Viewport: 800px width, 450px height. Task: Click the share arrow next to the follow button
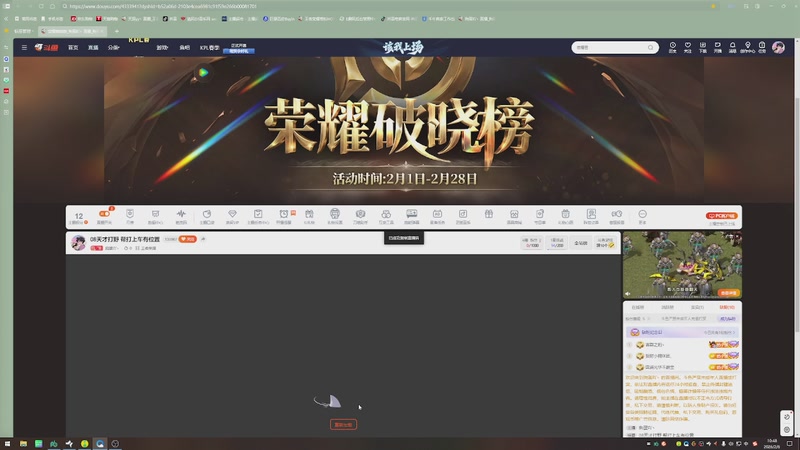click(x=203, y=239)
